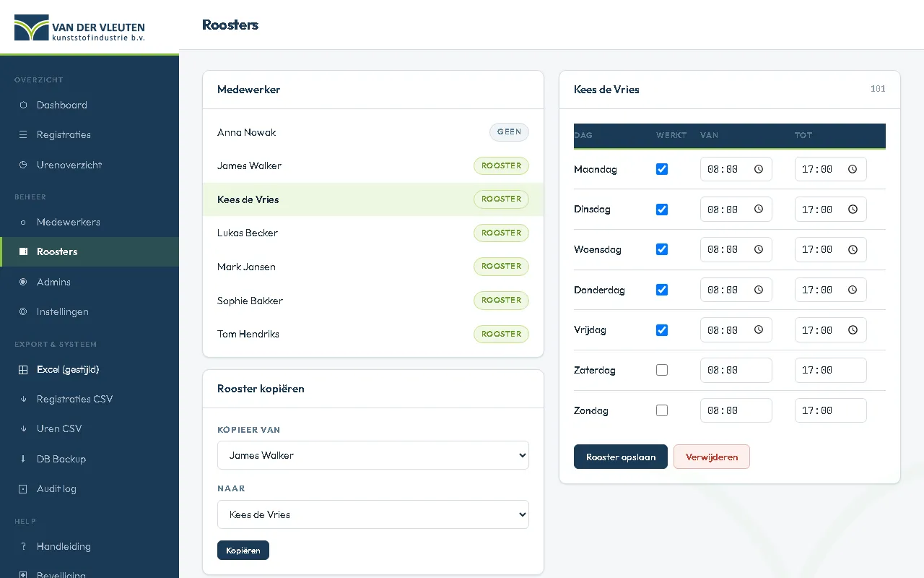924x578 pixels.
Task: Open the time picker clock for Maandag Van
Action: tap(759, 169)
